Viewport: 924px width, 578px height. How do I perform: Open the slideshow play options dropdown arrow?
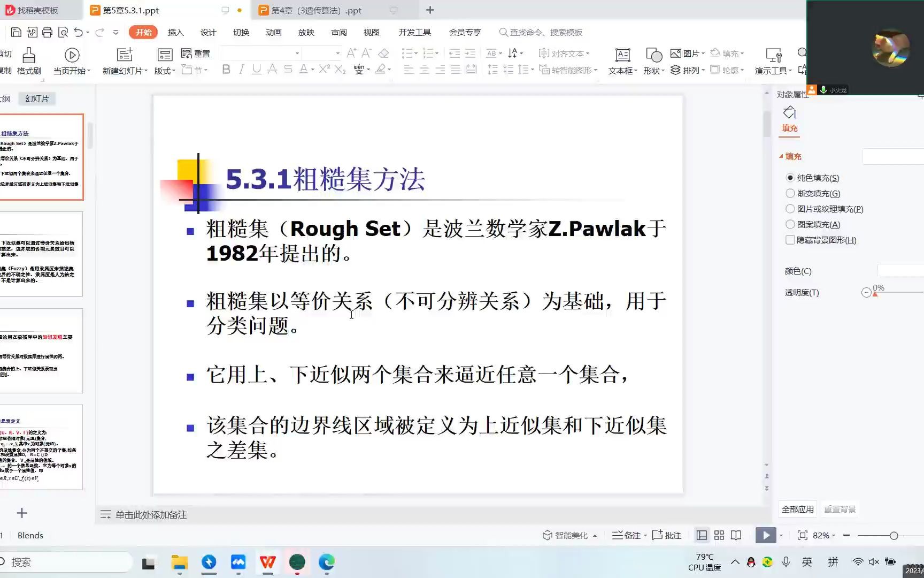pyautogui.click(x=781, y=536)
